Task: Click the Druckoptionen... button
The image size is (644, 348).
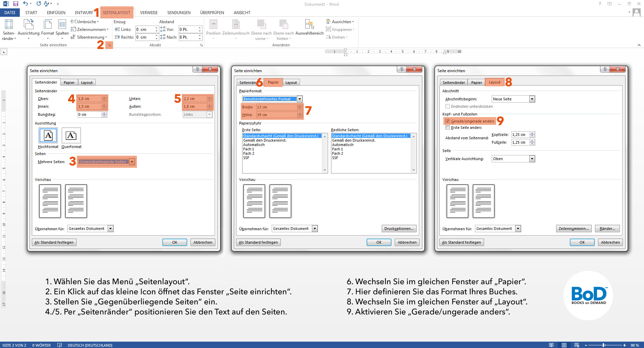Action: [x=399, y=229]
